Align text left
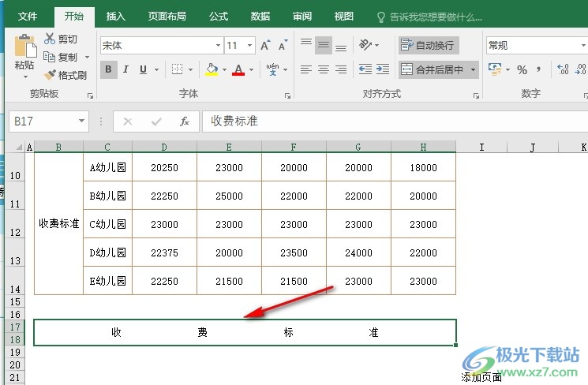588x385 pixels. (306, 69)
